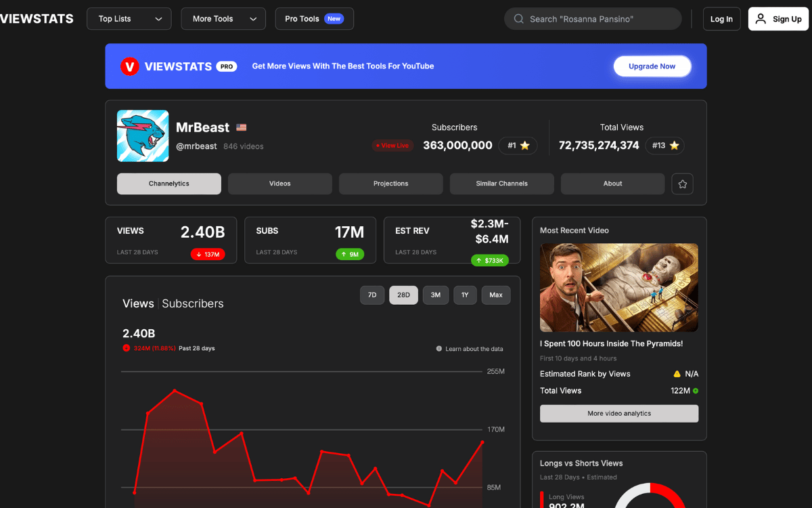Click the Log In button
812x508 pixels.
[x=721, y=19]
